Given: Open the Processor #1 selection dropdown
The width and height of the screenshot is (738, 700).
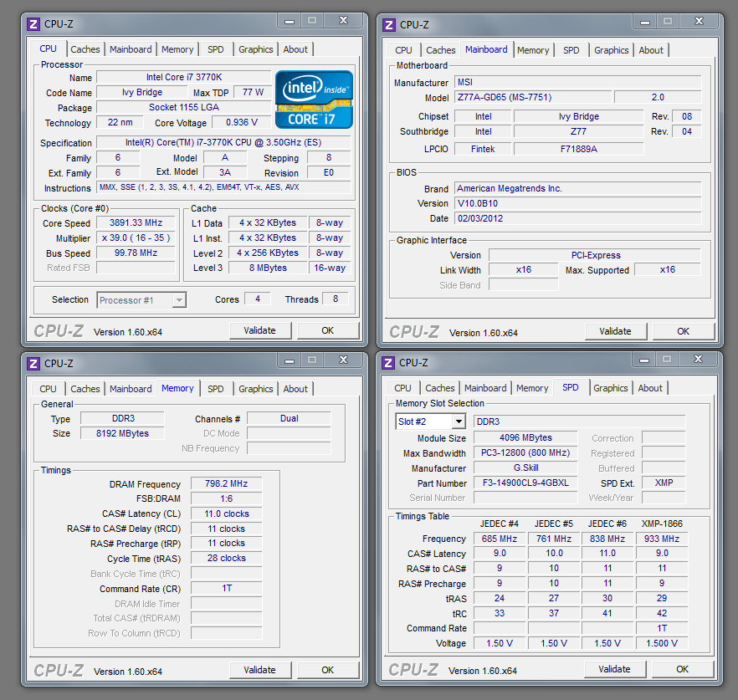Looking at the screenshot, I should (178, 300).
